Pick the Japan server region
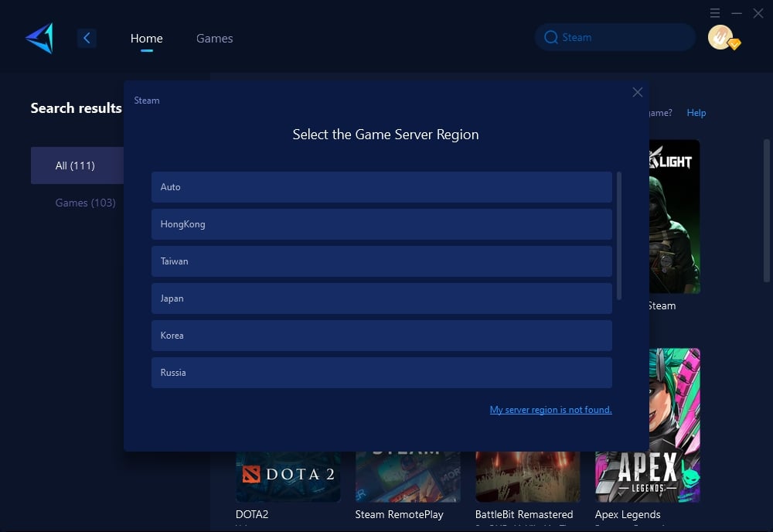Image resolution: width=773 pixels, height=532 pixels. pos(382,298)
